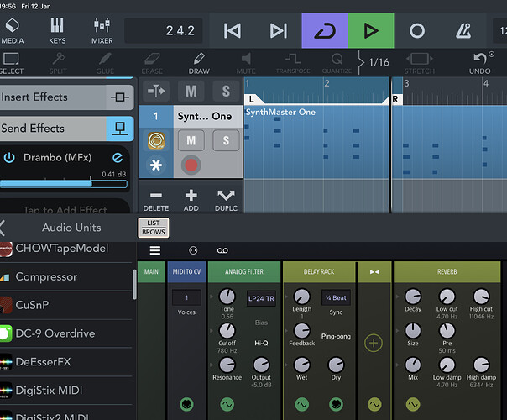The image size is (507, 420).
Task: Choose the Quantize tool
Action: coord(337,63)
